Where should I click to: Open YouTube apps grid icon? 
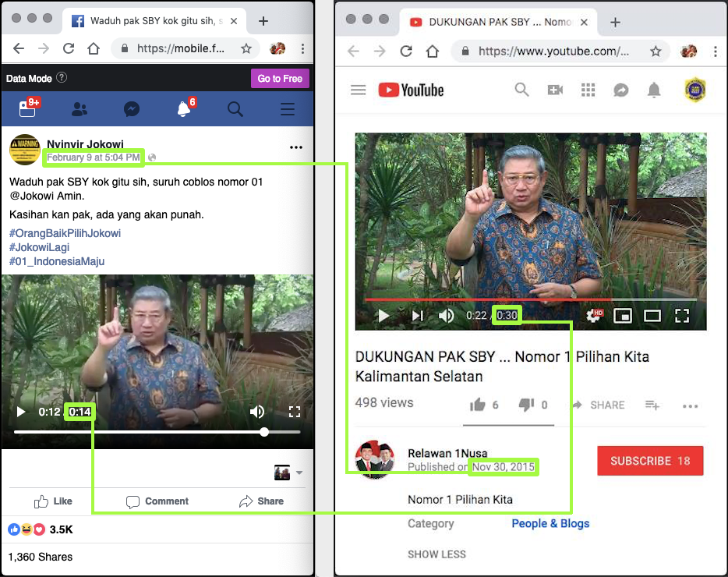click(x=588, y=90)
